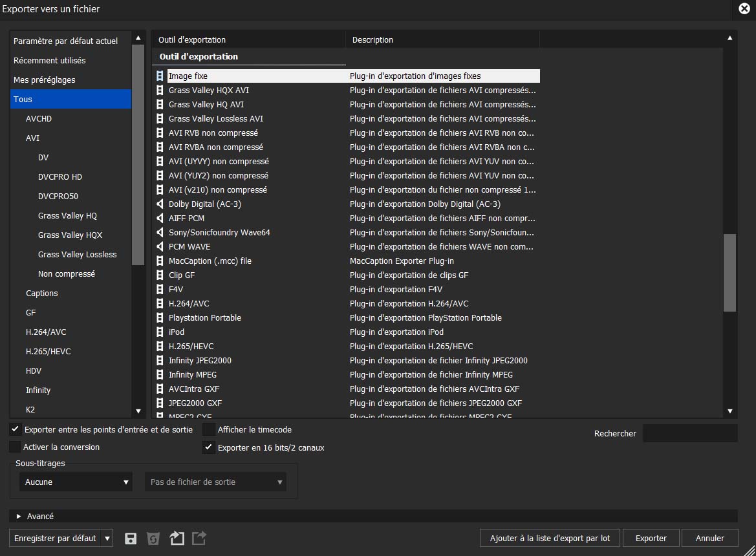The width and height of the screenshot is (756, 556).
Task: Click the category tree scrollbar thumb
Action: pyautogui.click(x=138, y=155)
